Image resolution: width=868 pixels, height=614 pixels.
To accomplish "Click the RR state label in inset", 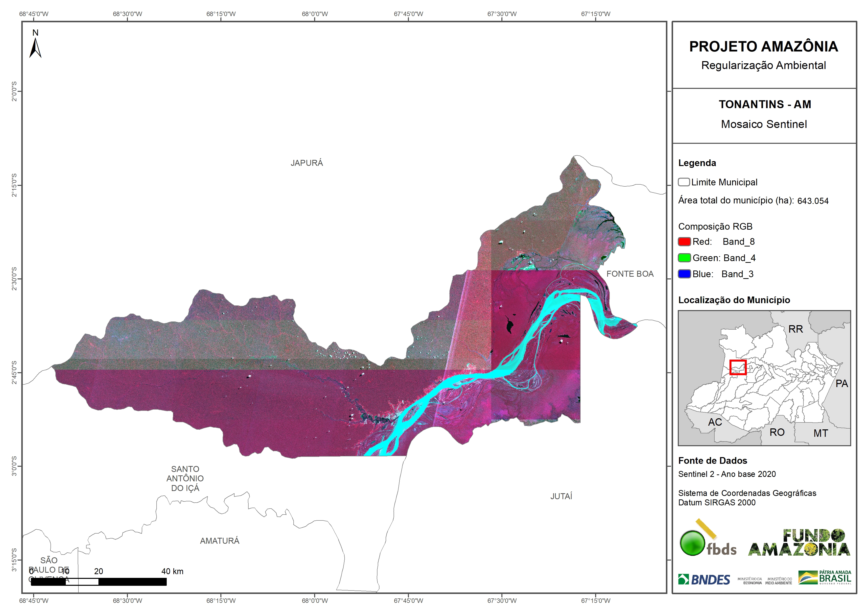I will [796, 329].
